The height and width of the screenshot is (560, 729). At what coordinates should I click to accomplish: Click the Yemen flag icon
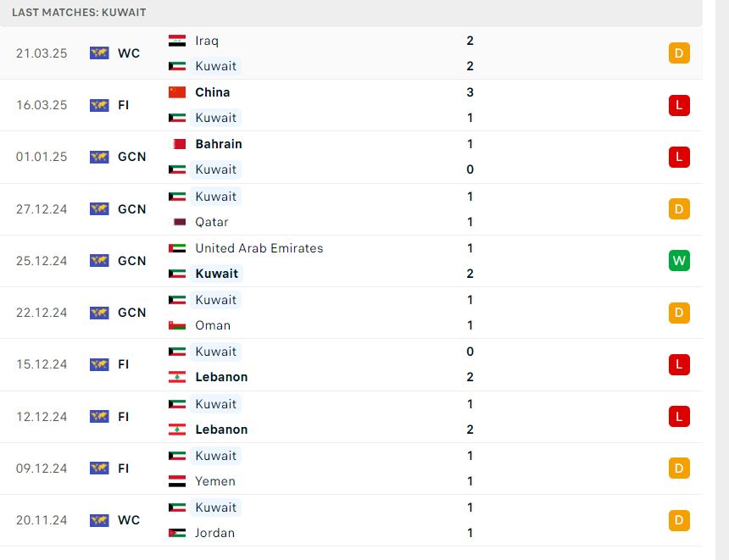176,481
